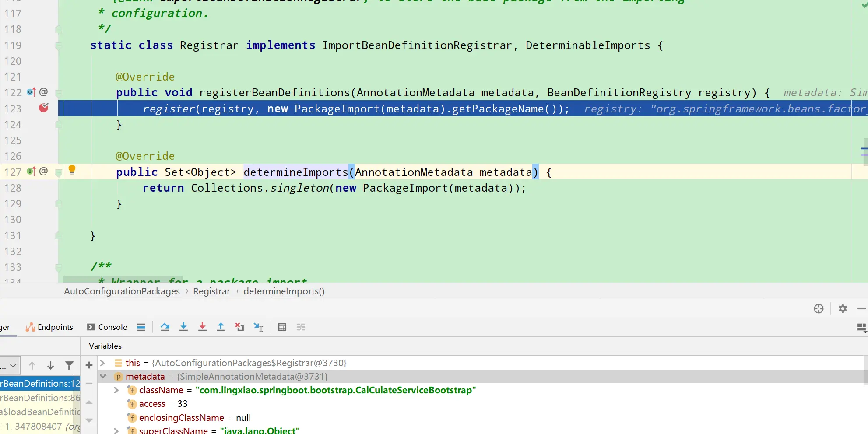868x434 pixels.
Task: Collapse the 'metadata' variable node
Action: [x=103, y=376]
